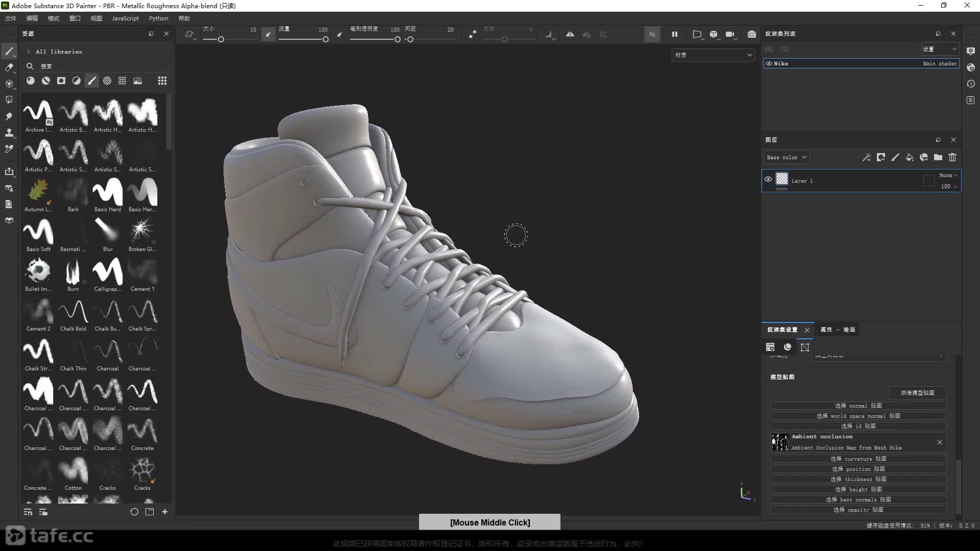980x551 pixels.
Task: Toggle visibility of Layer 1
Action: point(768,179)
